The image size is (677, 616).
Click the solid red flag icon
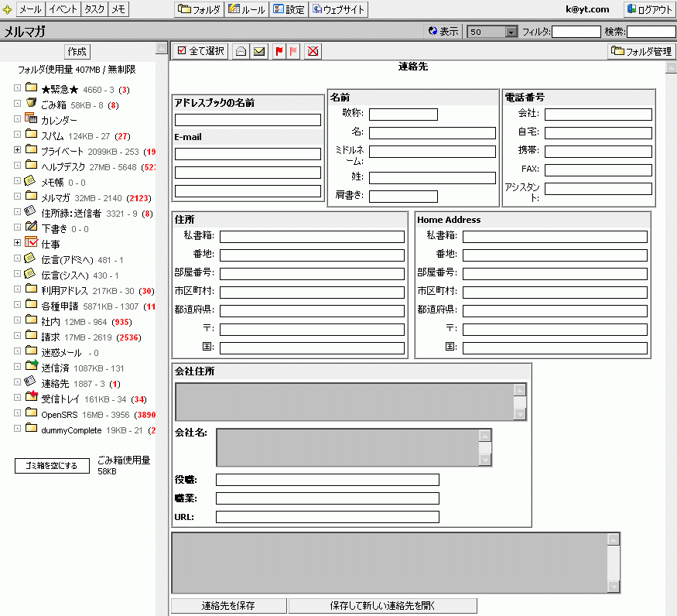click(279, 51)
